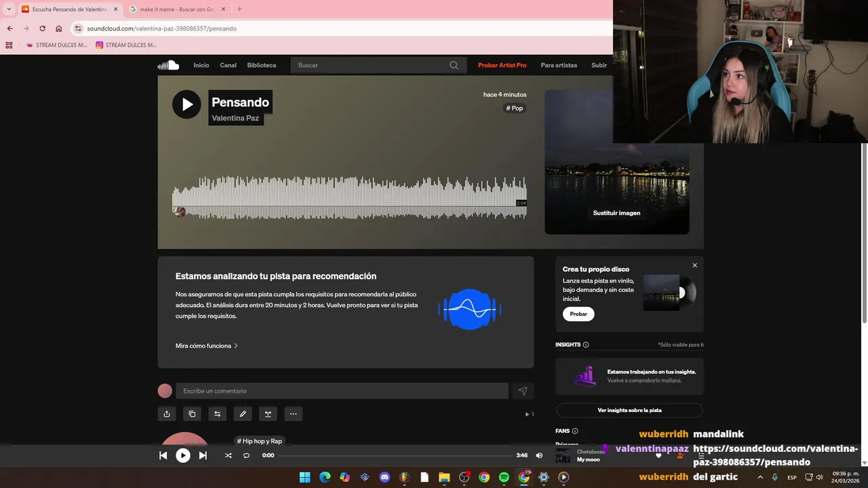Click the FANS info circle icon
The height and width of the screenshot is (488, 868).
[575, 431]
